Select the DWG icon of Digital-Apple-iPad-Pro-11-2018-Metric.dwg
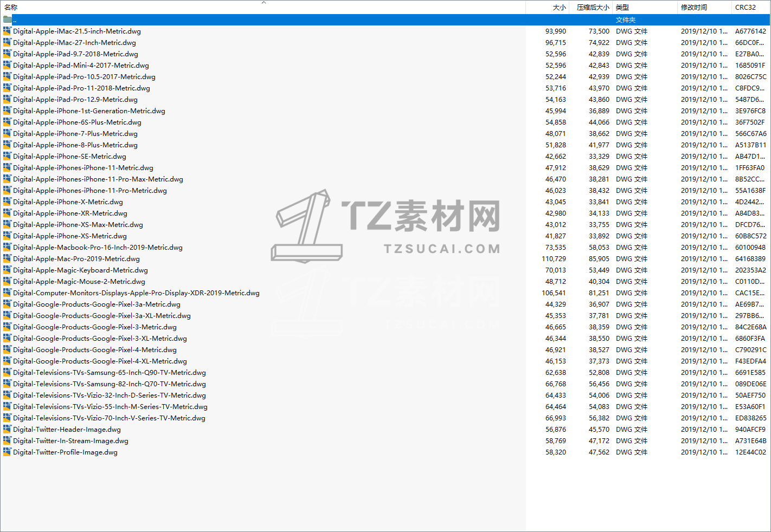This screenshot has height=532, width=771. [7, 88]
